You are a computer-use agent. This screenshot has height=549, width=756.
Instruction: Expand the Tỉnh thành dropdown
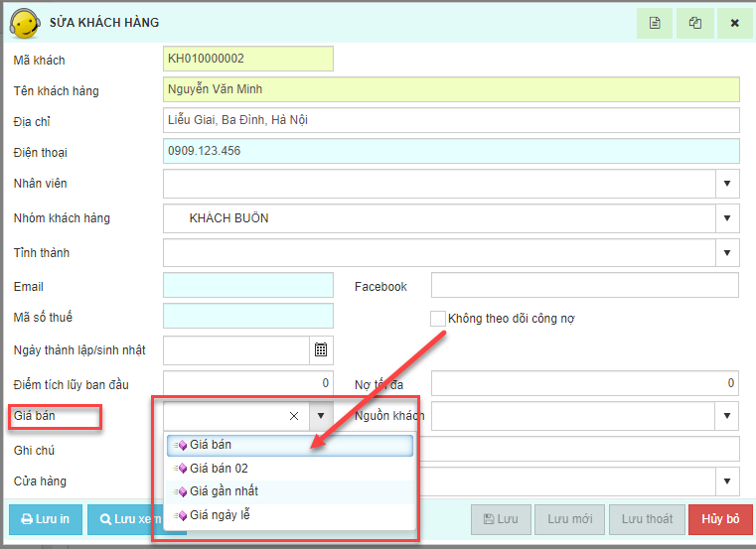727,252
